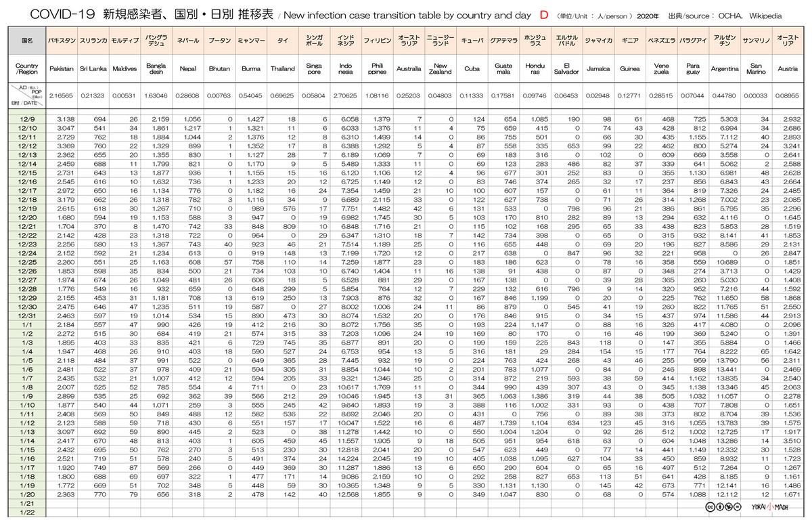The width and height of the screenshot is (812, 522).
Task: Click the Jamaica column header
Action: pyautogui.click(x=598, y=69)
